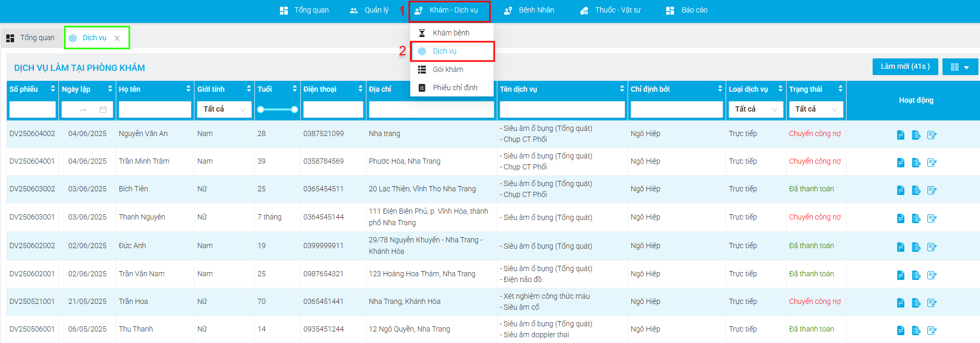The width and height of the screenshot is (980, 343).
Task: Edit Thu Thanh's service record
Action: (932, 330)
